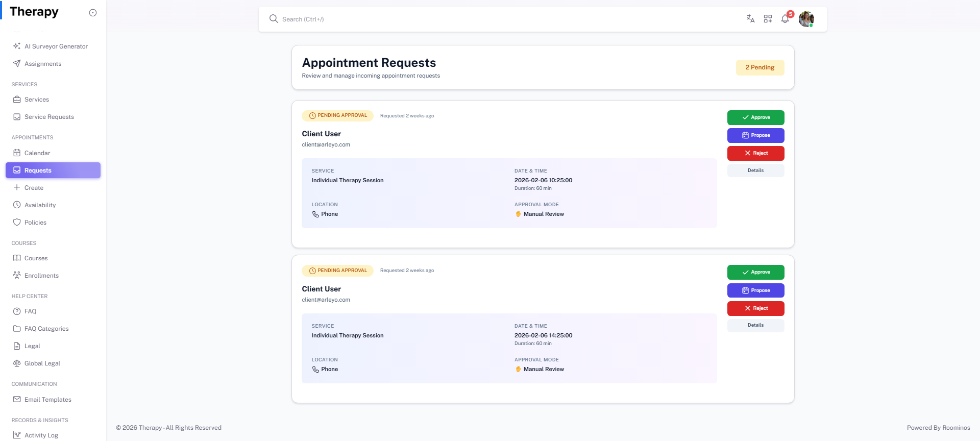View Details of the 14:25 request
The height and width of the screenshot is (441, 980).
755,325
